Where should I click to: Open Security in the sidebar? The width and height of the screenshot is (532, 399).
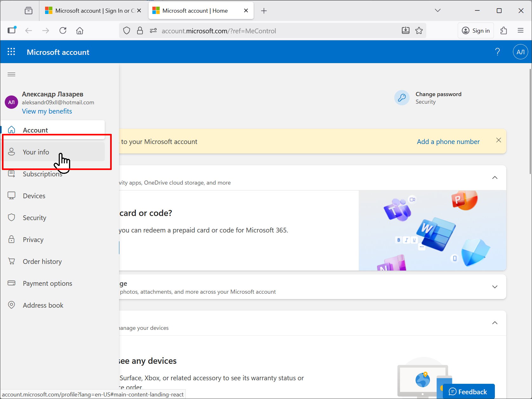point(53,218)
